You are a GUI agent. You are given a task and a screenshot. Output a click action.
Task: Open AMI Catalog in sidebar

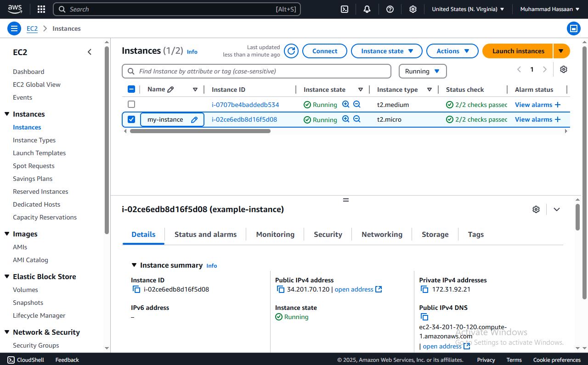pos(30,260)
